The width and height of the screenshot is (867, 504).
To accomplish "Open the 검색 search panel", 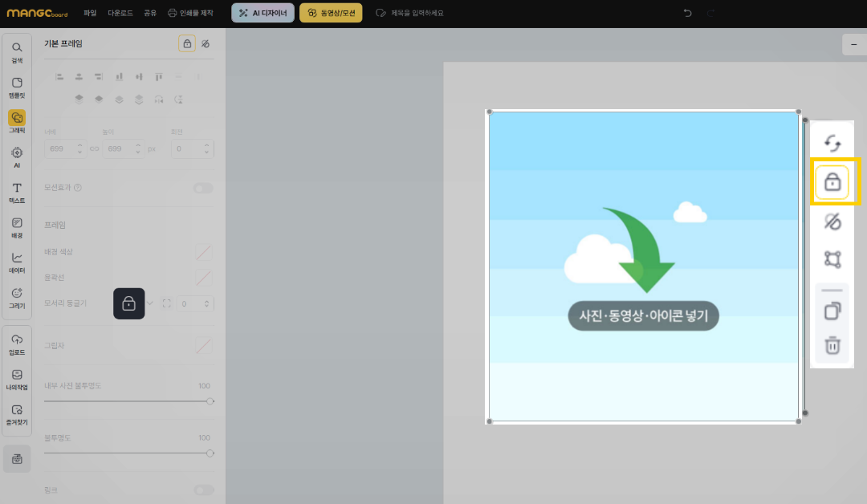I will click(17, 52).
